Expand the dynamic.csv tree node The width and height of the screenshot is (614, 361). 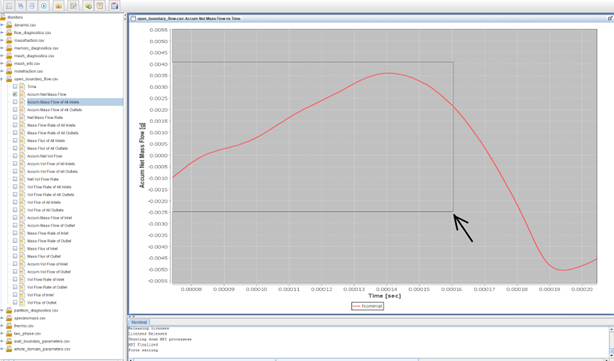click(x=2, y=25)
